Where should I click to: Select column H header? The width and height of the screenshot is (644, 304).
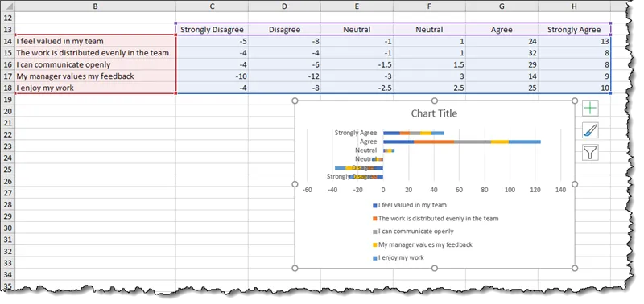coord(574,6)
